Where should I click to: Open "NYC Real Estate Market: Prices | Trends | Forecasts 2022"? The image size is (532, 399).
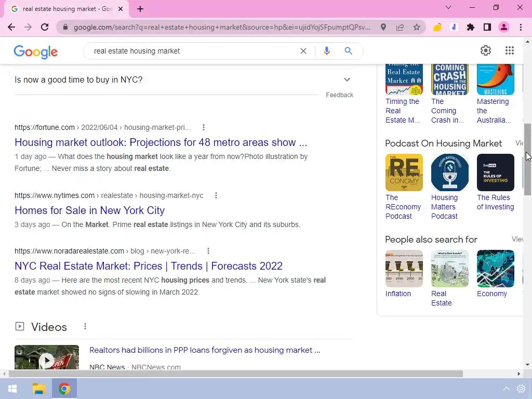[149, 266]
